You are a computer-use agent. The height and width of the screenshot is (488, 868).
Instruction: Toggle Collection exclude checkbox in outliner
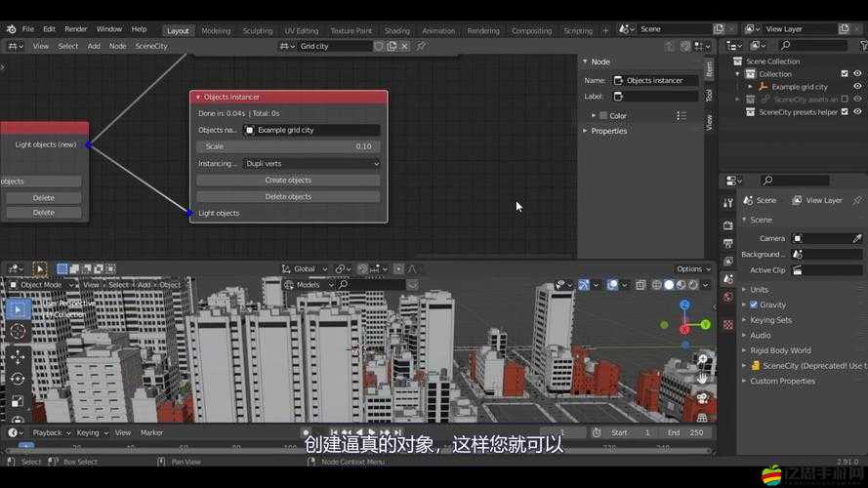(845, 73)
